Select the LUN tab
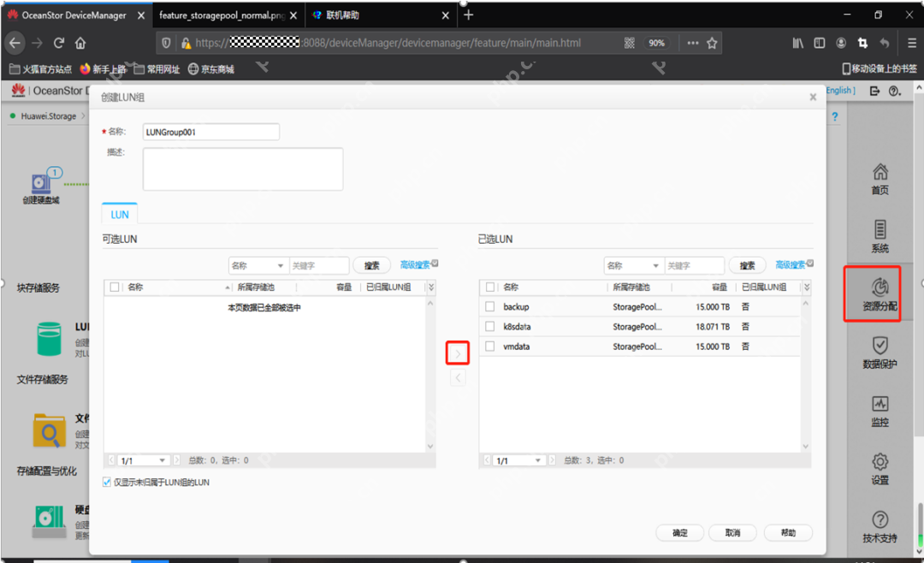Image resolution: width=924 pixels, height=563 pixels. [120, 215]
